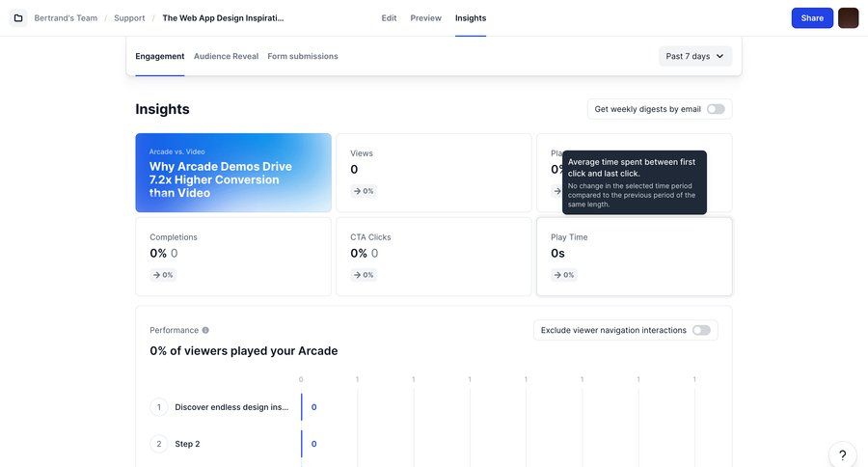This screenshot has height=467, width=868.
Task: Enable weekly digests by email toggle
Action: (716, 109)
